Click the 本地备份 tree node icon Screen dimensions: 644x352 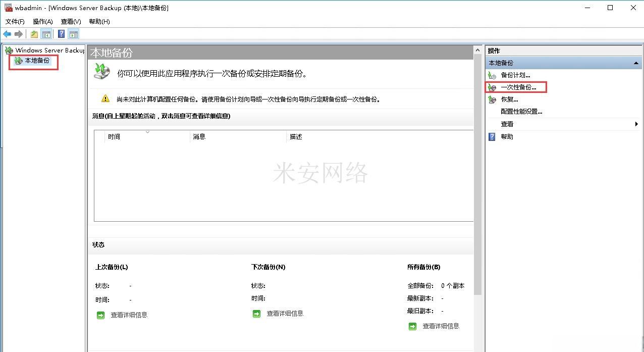pyautogui.click(x=19, y=61)
